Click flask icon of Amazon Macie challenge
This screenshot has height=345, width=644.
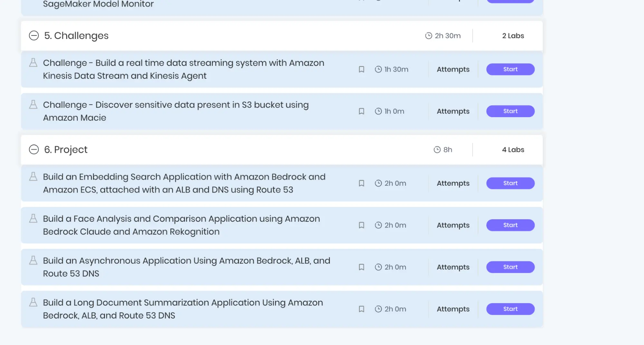(33, 104)
